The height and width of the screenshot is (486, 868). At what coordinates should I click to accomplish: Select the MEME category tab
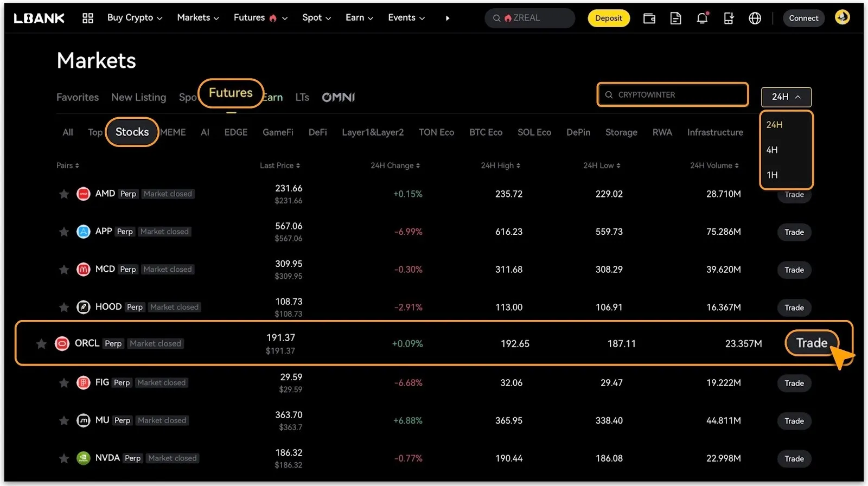click(173, 132)
